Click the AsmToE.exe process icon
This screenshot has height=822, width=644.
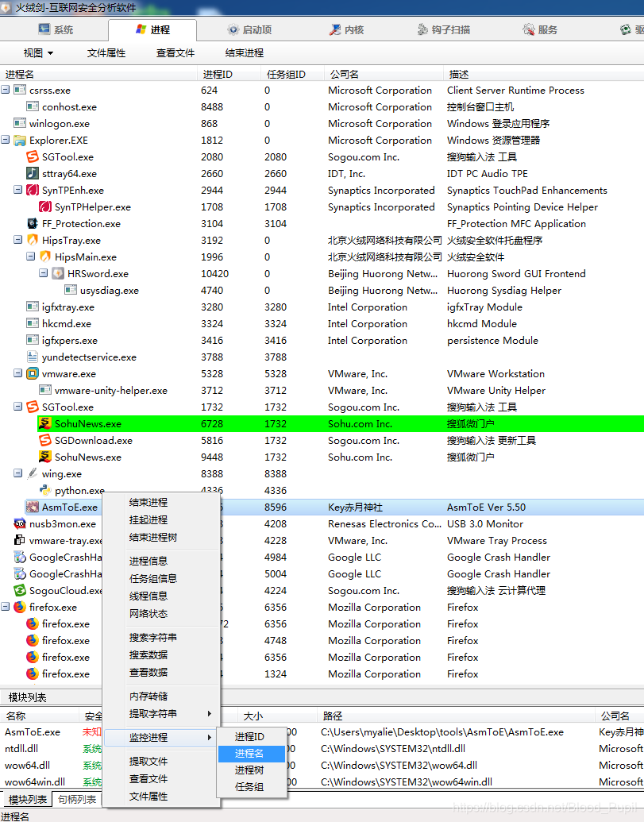[x=33, y=507]
